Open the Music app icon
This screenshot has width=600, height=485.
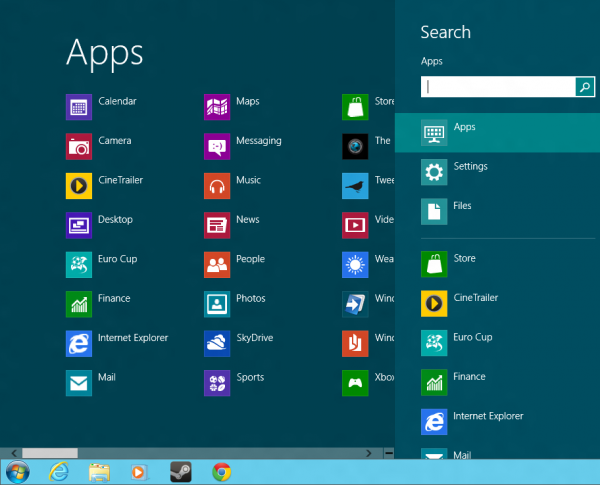coord(217,186)
